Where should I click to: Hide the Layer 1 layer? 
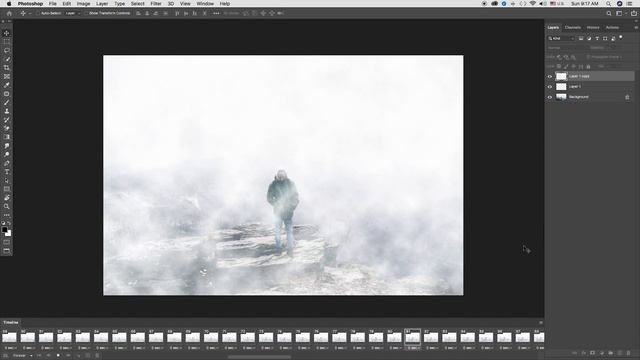[x=549, y=87]
